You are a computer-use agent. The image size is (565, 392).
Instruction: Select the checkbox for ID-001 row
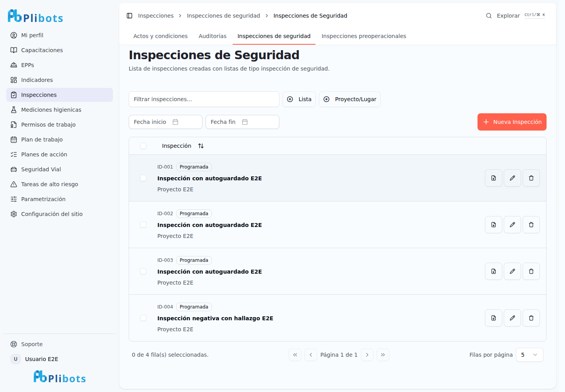(143, 178)
